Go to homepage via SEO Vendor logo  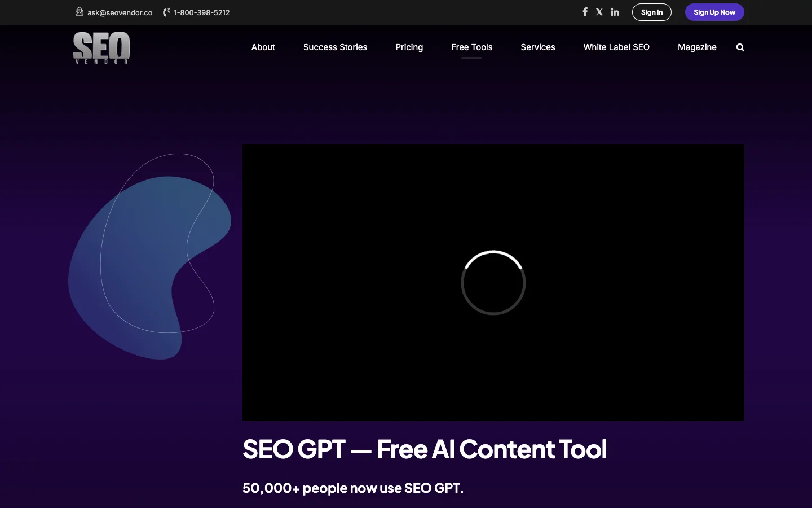point(101,48)
